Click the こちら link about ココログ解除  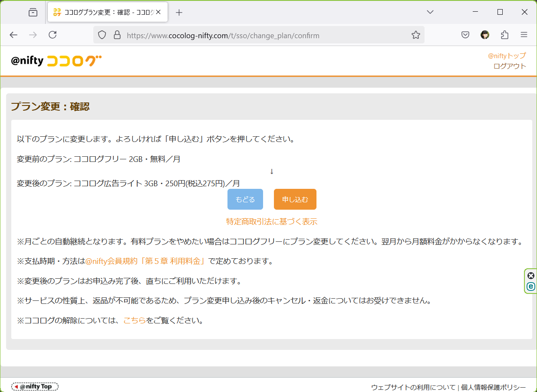(135, 321)
